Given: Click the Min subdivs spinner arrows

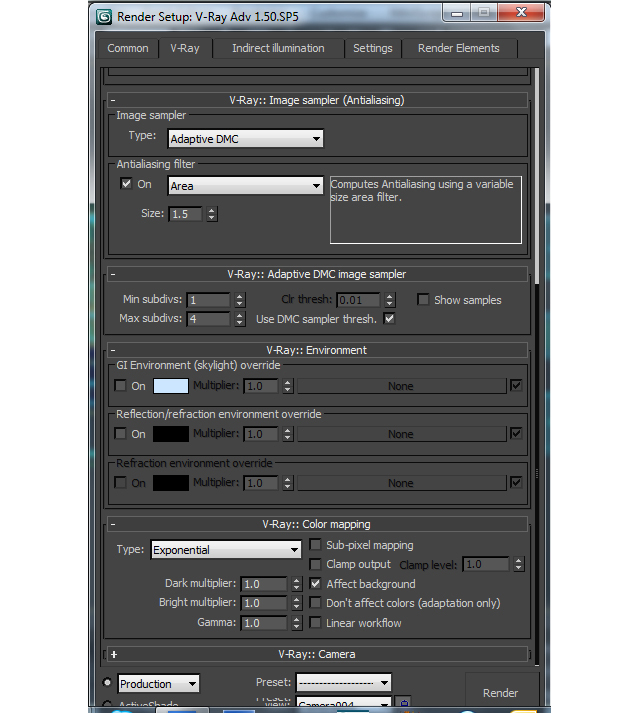Looking at the screenshot, I should (240, 300).
